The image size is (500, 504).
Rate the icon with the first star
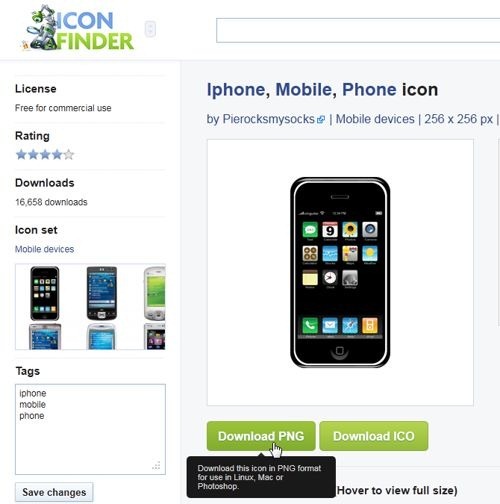click(21, 155)
